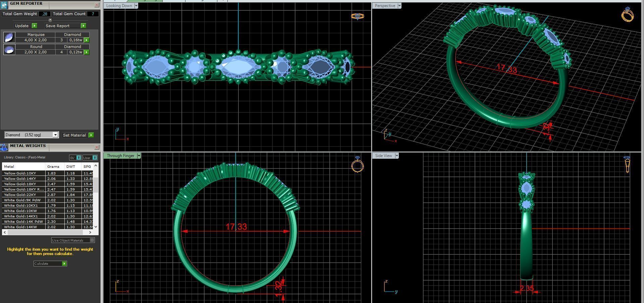
Task: Close the Gem Reporter panel
Action: (x=97, y=5)
